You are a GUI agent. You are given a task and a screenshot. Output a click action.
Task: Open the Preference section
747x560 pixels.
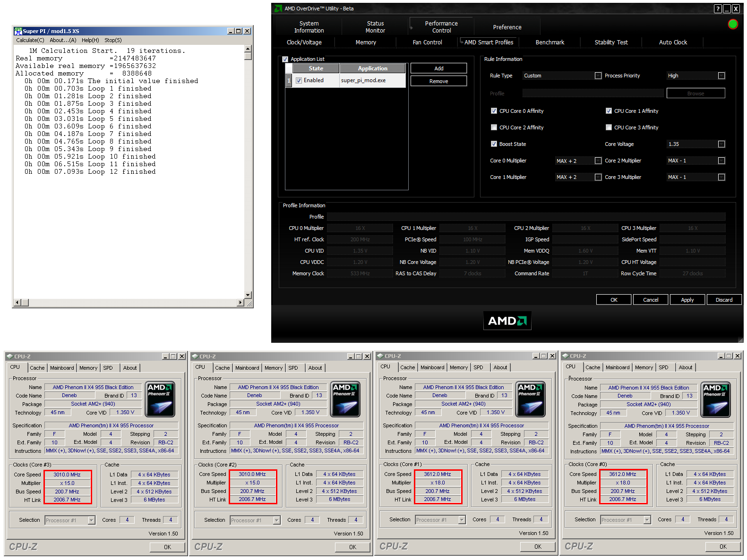[507, 27]
